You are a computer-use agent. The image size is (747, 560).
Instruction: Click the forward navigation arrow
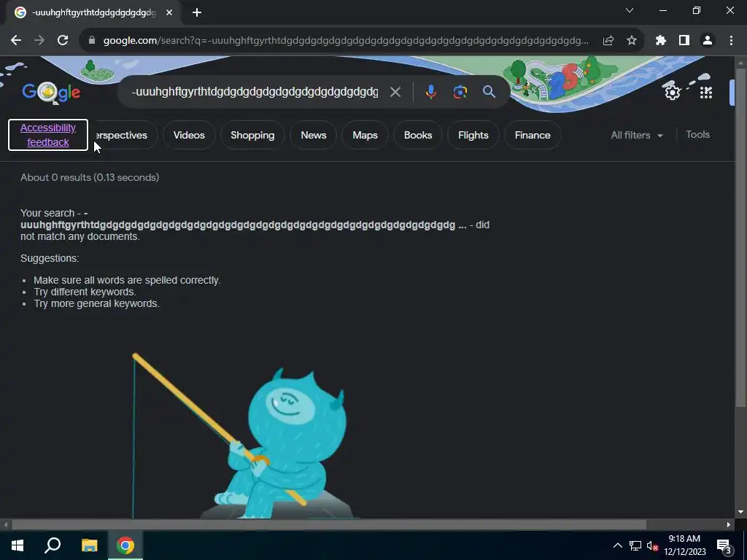[39, 41]
